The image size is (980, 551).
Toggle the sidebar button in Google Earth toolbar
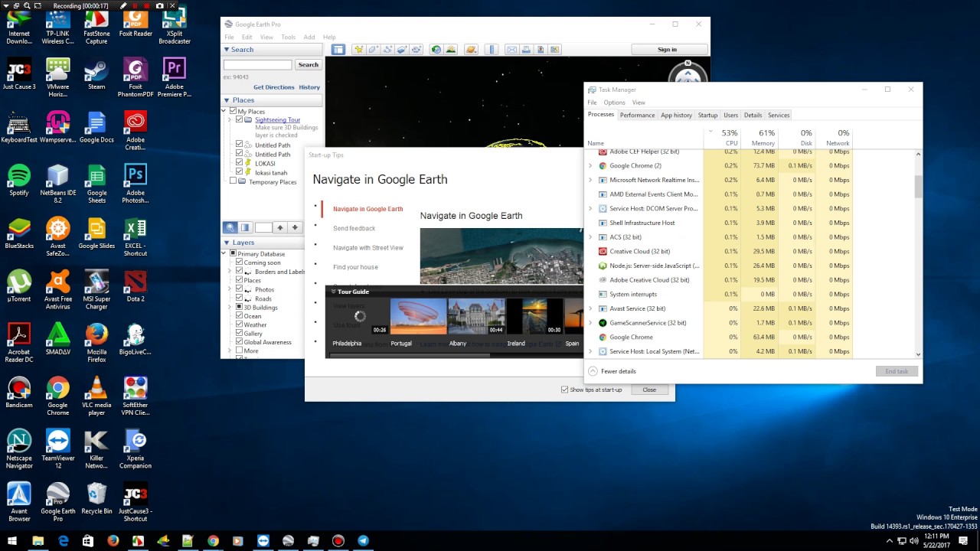338,50
